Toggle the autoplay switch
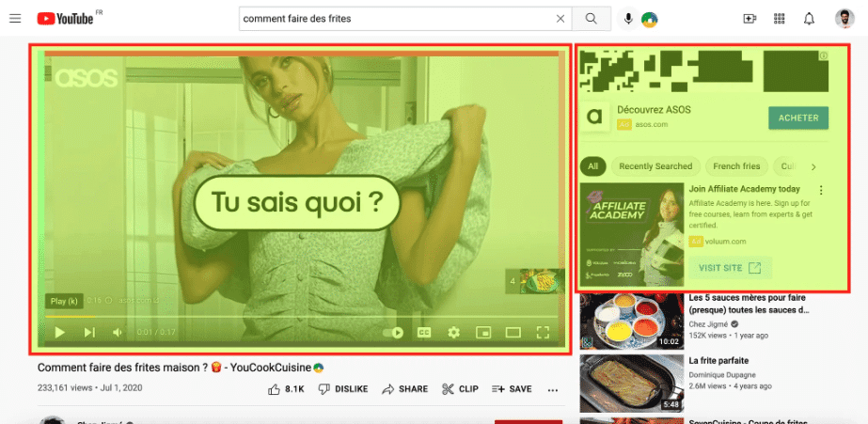Image resolution: width=868 pixels, height=424 pixels. tap(392, 332)
